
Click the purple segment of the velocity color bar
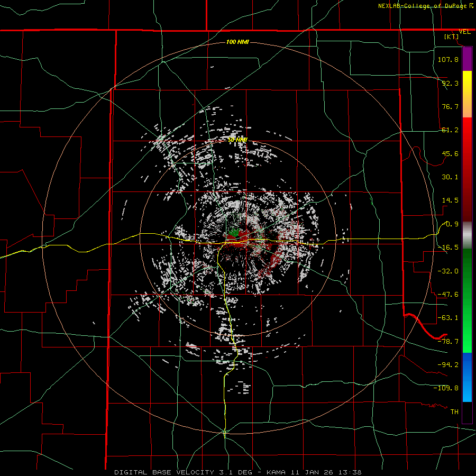467,59
